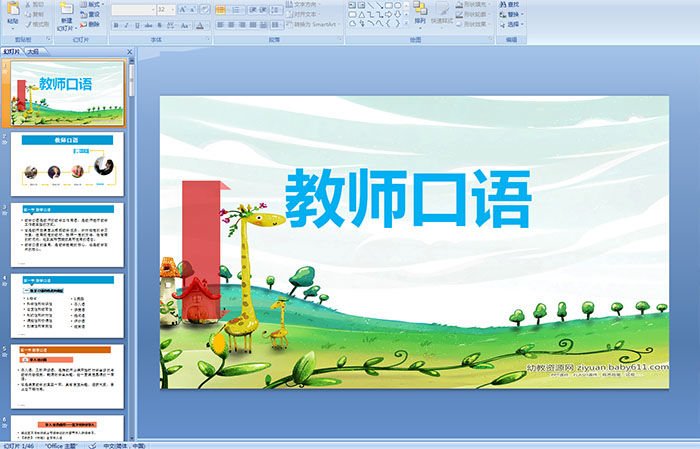Click the Find binoculars button
The image size is (700, 449).
509,4
